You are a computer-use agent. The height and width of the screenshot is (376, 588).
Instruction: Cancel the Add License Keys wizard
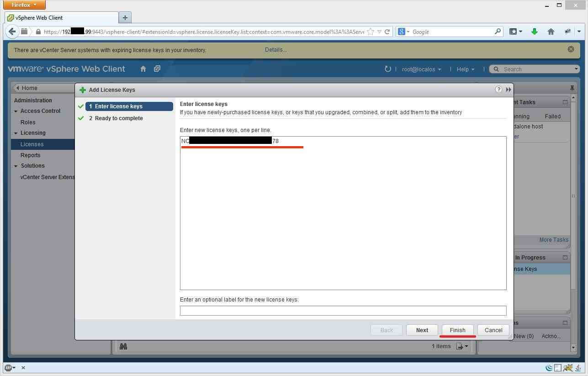click(x=493, y=330)
